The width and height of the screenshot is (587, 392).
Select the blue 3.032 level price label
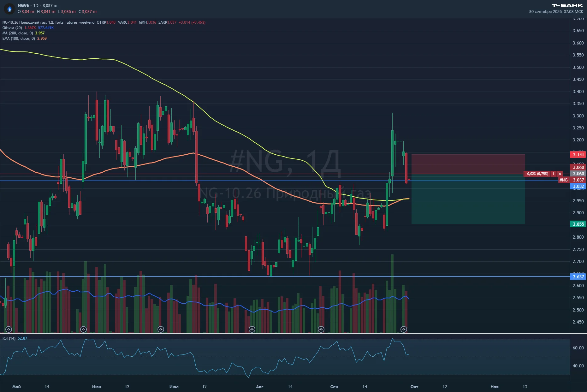578,186
